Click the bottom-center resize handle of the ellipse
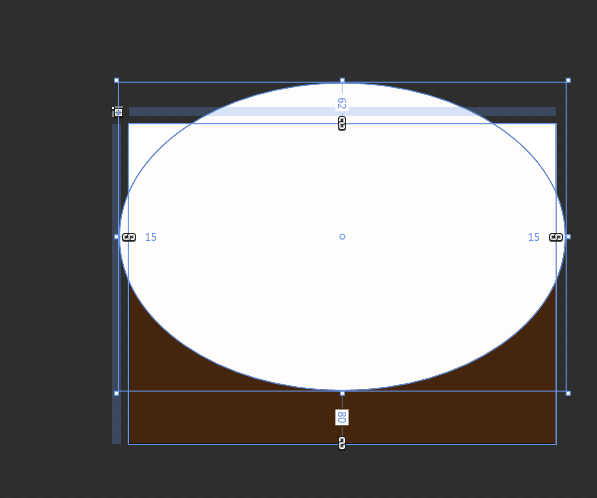Image resolution: width=597 pixels, height=498 pixels. 342,393
